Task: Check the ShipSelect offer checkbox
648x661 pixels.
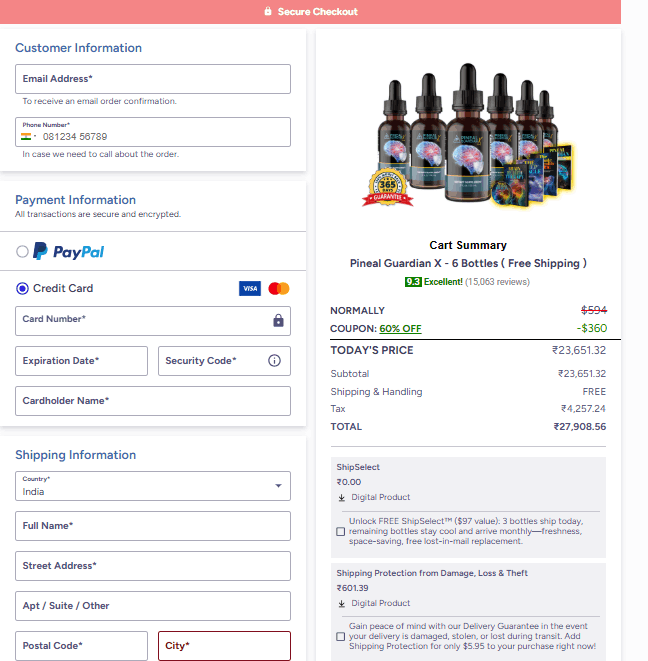Action: [341, 531]
